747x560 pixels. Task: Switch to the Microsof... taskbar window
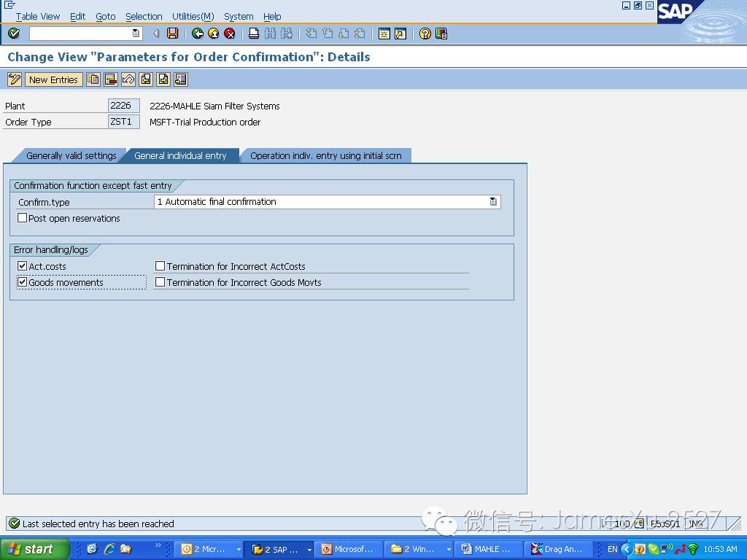pyautogui.click(x=348, y=550)
